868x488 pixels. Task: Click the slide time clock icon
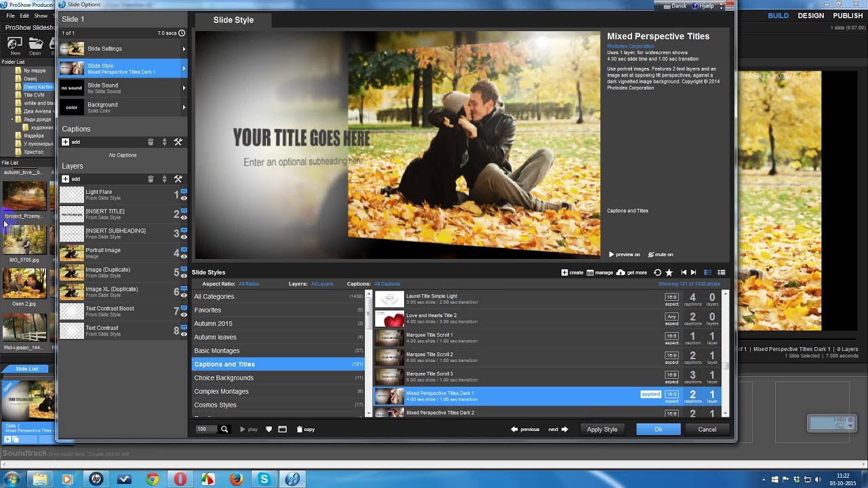(x=182, y=33)
